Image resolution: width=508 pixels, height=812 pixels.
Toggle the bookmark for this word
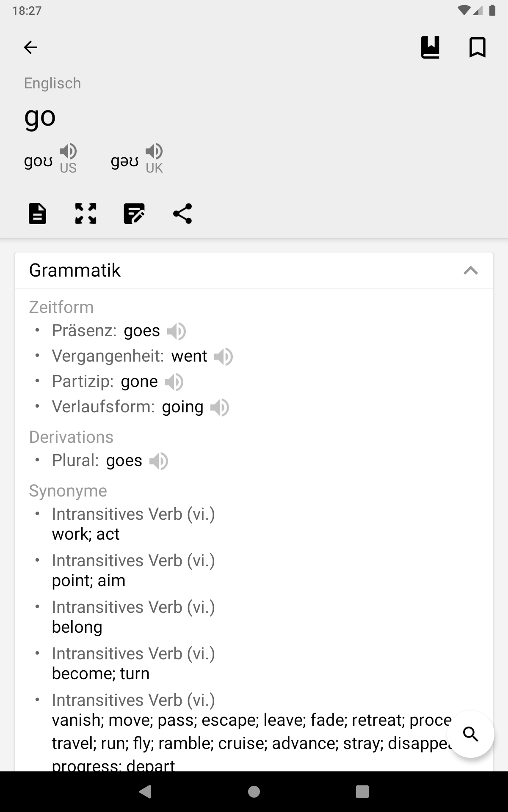[x=477, y=47]
